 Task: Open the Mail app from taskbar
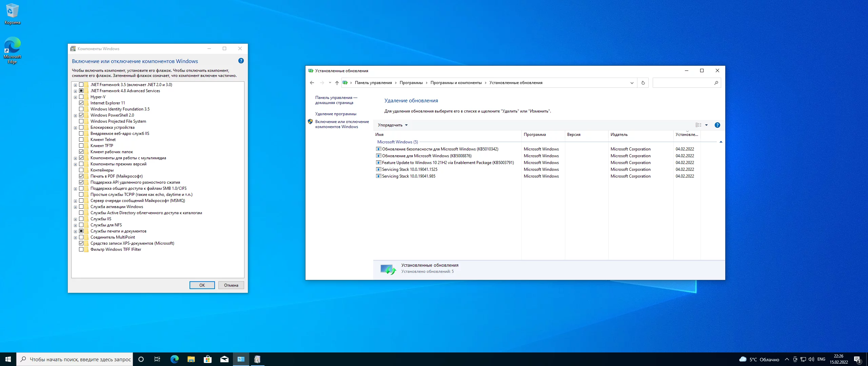224,359
